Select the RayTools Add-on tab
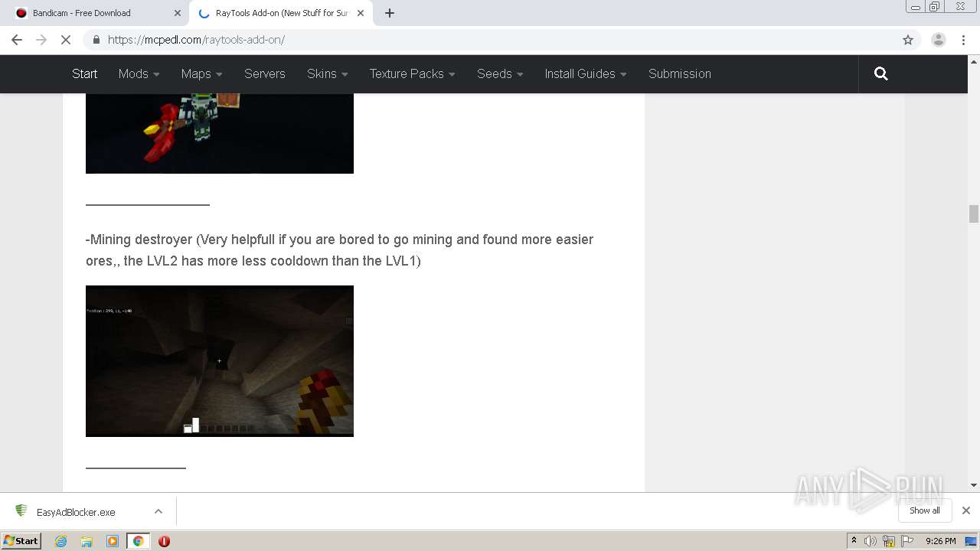The width and height of the screenshot is (980, 551). click(x=280, y=13)
